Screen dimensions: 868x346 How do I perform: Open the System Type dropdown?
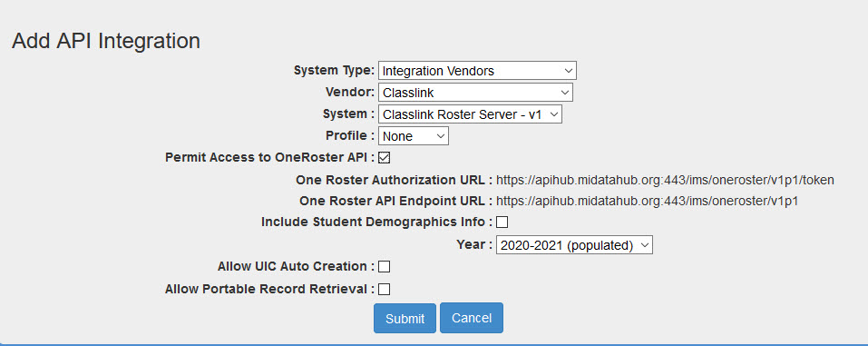[477, 71]
